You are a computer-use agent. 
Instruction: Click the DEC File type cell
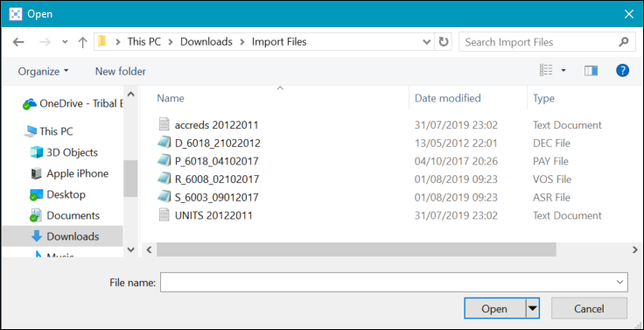pyautogui.click(x=551, y=143)
